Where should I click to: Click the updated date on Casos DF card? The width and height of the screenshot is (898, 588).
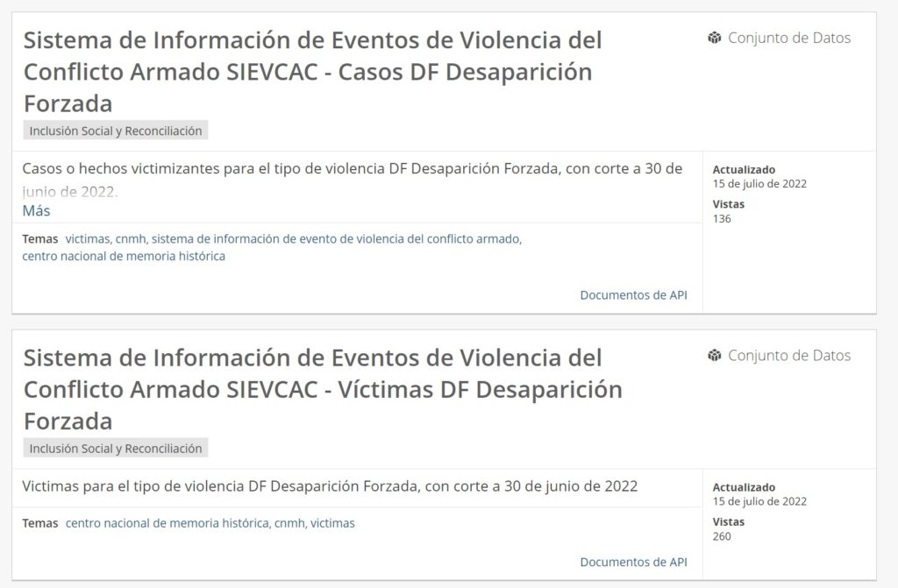[x=759, y=184]
